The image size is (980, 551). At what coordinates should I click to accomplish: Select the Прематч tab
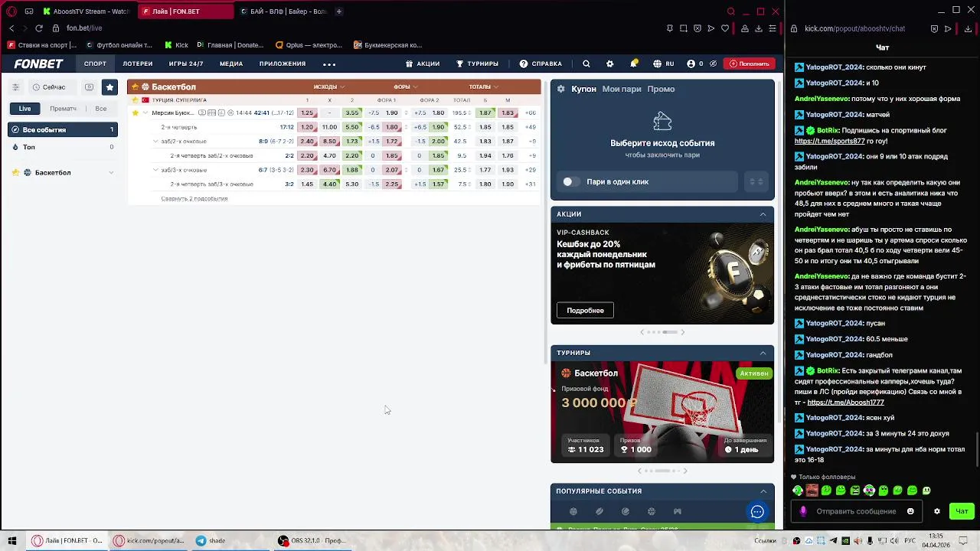(63, 109)
